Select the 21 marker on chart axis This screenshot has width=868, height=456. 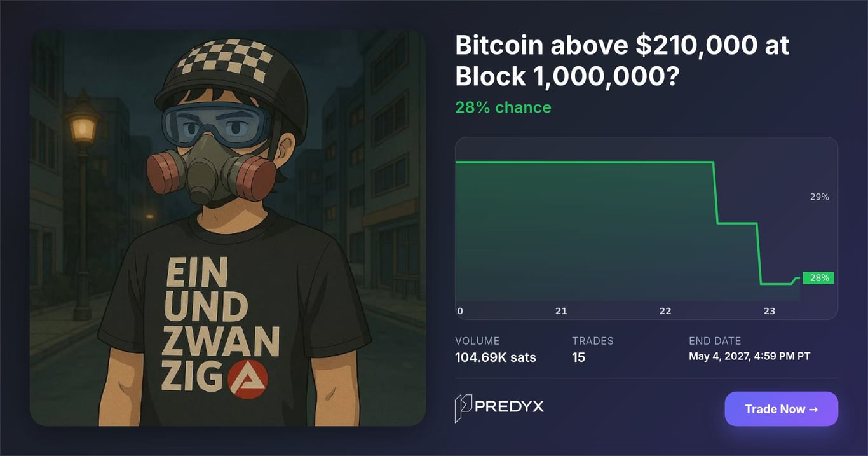pos(561,311)
